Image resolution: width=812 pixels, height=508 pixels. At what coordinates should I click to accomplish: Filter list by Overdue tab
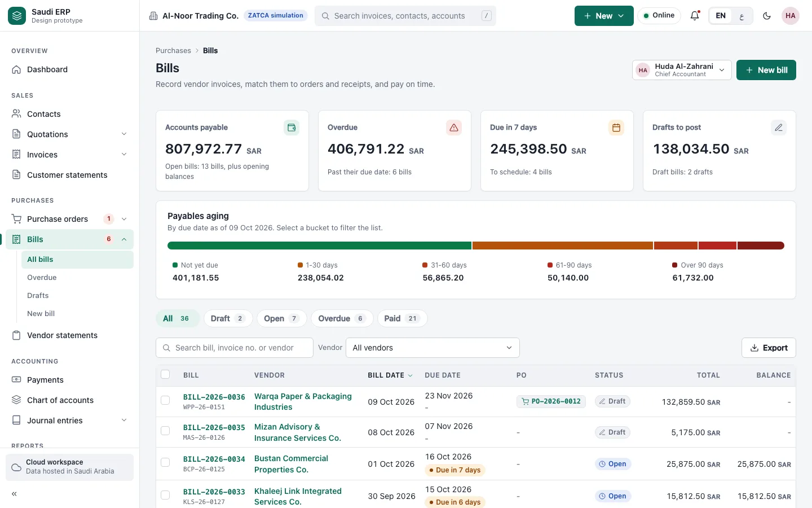tap(342, 318)
